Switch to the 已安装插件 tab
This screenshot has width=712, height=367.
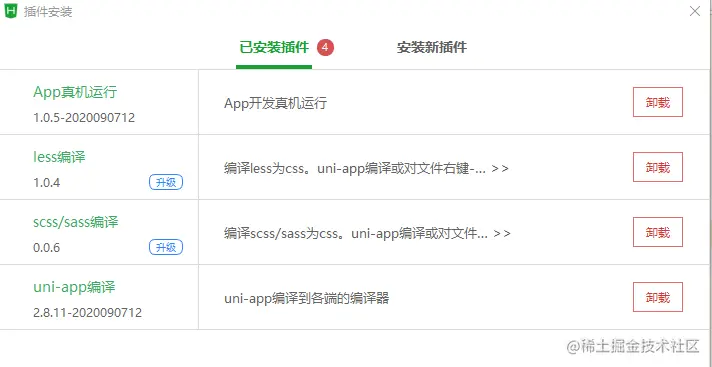pos(274,47)
